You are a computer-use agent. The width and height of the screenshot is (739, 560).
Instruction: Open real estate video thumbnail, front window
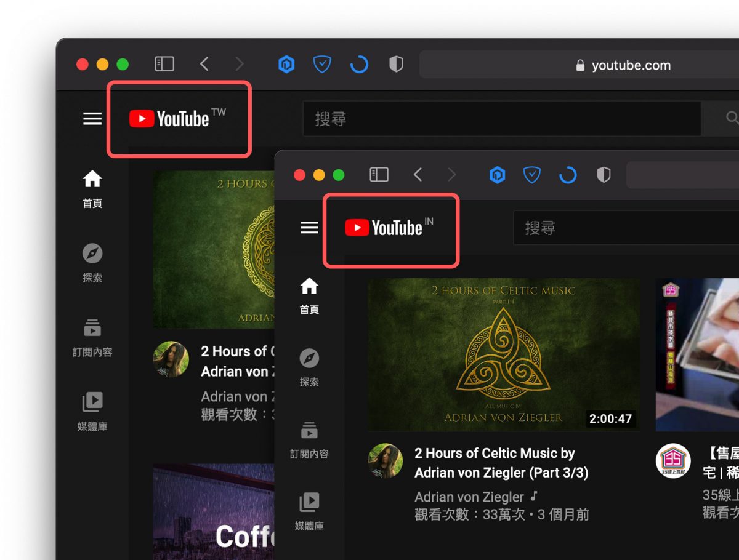[697, 354]
